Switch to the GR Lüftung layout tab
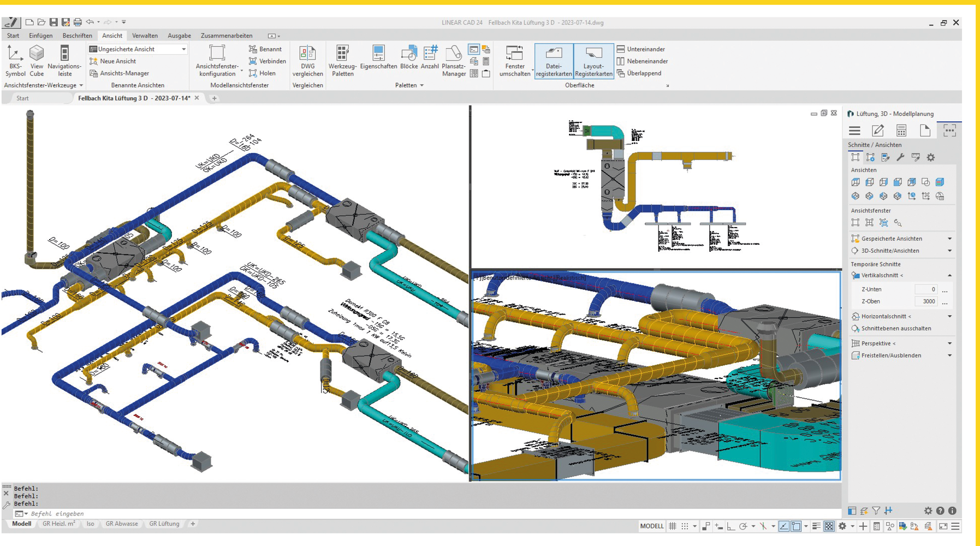This screenshot has height=546, width=980. 164,524
